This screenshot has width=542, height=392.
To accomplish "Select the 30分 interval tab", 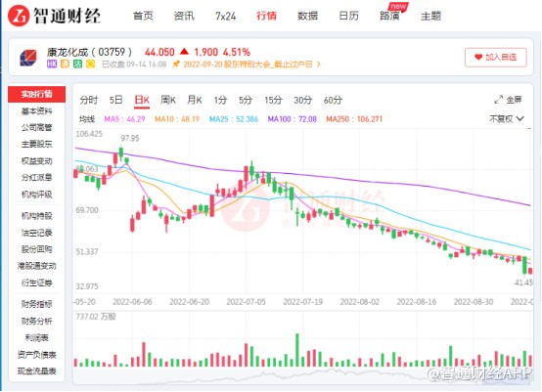I will (x=303, y=100).
